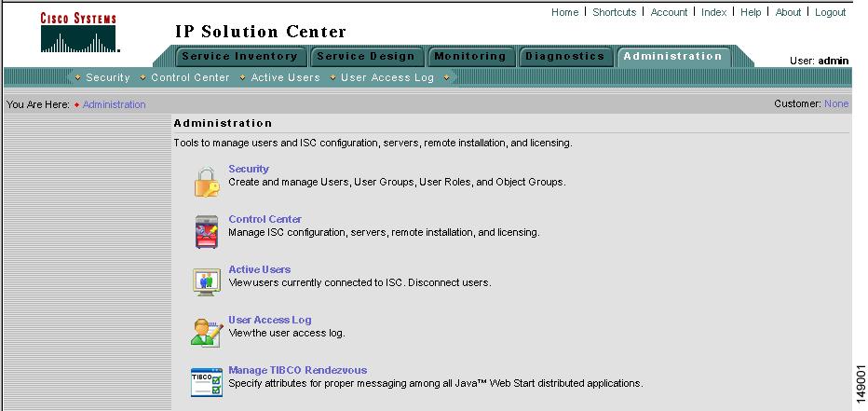Switch to the Monitoring tab
The height and width of the screenshot is (411, 868).
click(x=470, y=56)
